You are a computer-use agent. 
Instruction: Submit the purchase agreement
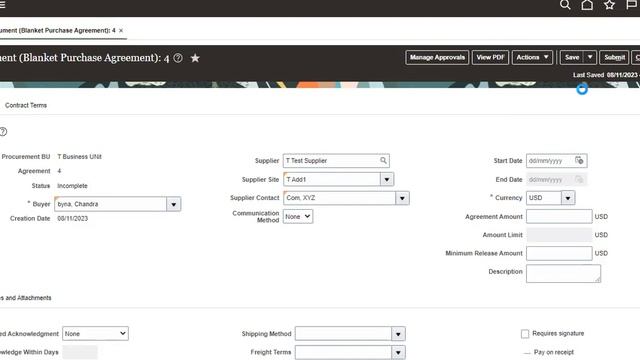[615, 58]
